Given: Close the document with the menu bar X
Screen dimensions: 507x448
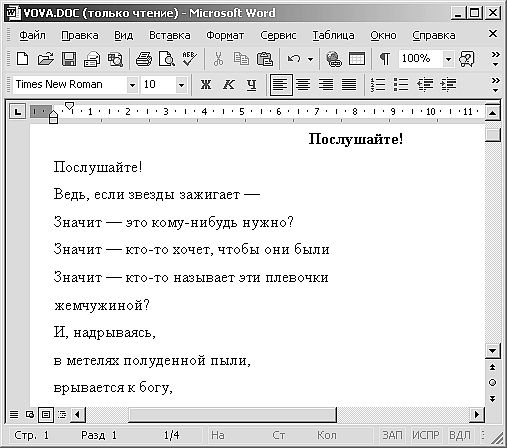Looking at the screenshot, I should click(493, 34).
